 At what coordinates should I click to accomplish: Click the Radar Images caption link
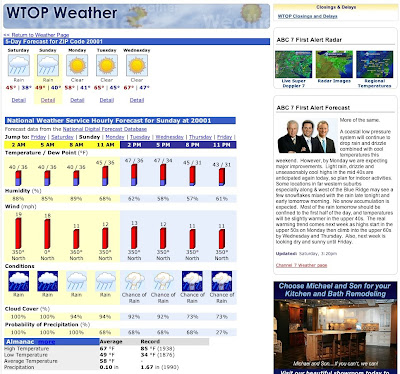334,81
